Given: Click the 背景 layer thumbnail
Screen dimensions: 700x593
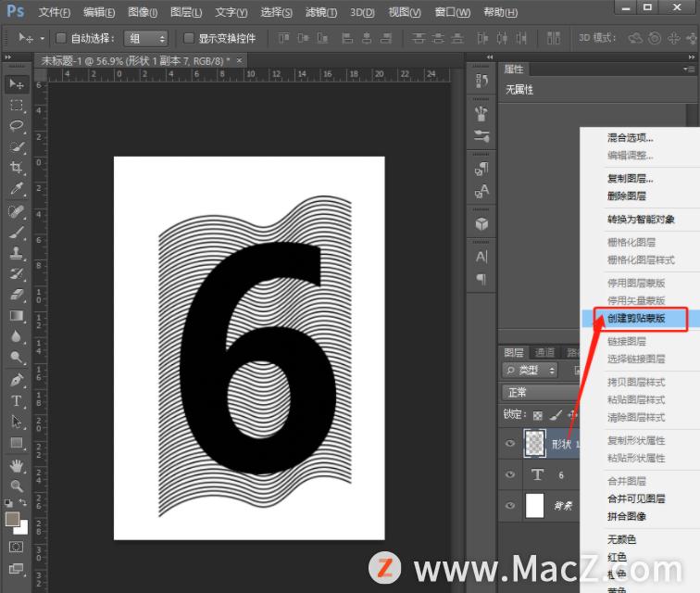Looking at the screenshot, I should (x=535, y=506).
